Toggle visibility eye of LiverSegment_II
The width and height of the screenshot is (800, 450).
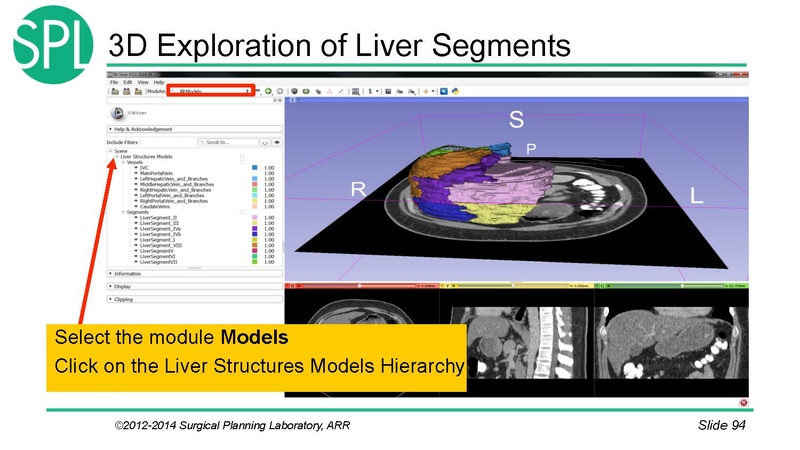136,218
